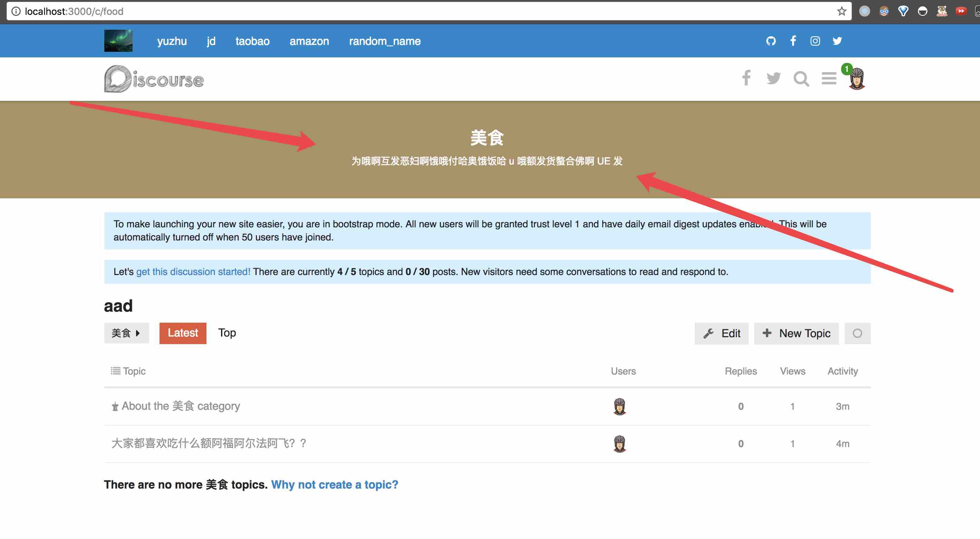
Task: Click the gray Facebook icon in Discourse header
Action: [746, 78]
